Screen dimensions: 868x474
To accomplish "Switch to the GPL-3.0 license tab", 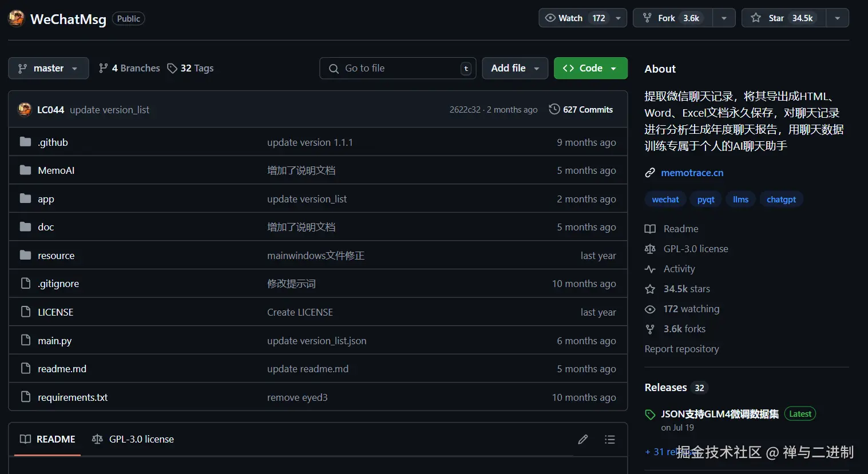I will 133,439.
